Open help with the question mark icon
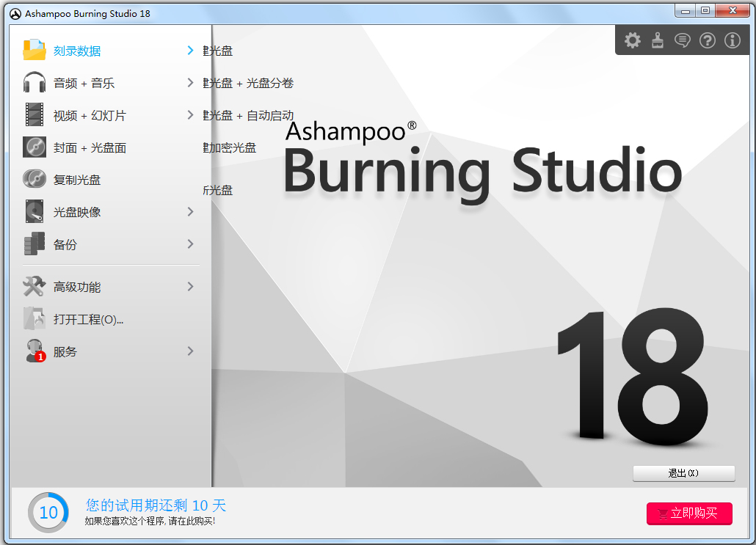 click(707, 40)
